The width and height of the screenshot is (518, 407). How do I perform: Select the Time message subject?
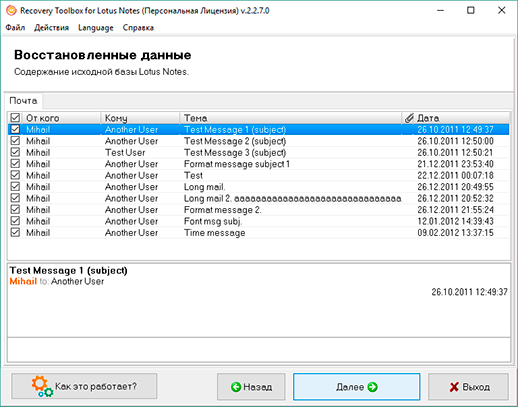click(x=214, y=233)
